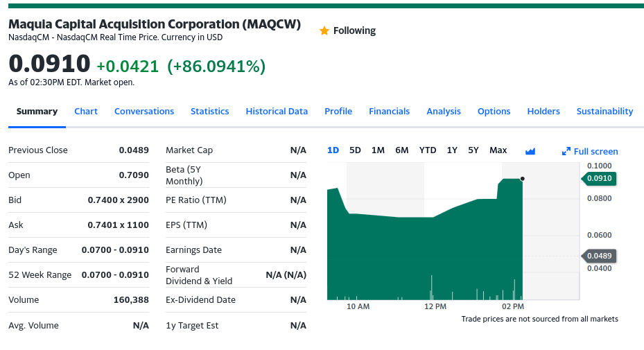Switch chart range to 5D

pyautogui.click(x=355, y=150)
